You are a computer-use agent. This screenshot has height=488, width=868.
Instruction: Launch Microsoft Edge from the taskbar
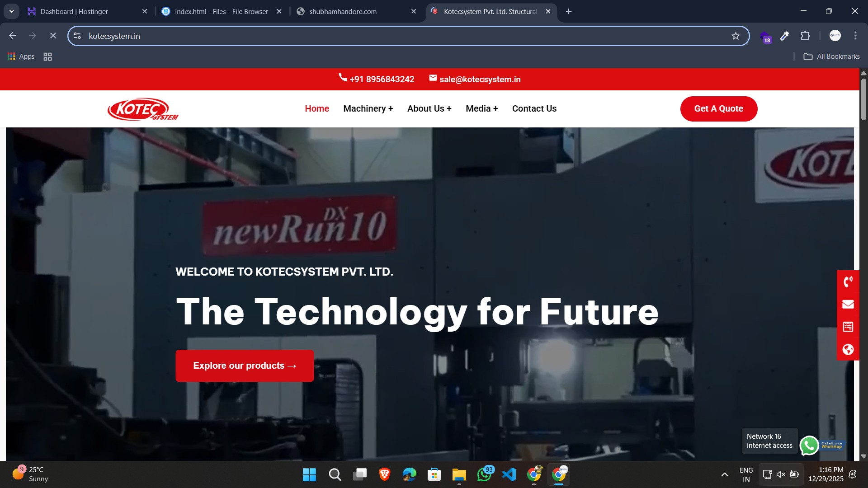click(x=409, y=474)
